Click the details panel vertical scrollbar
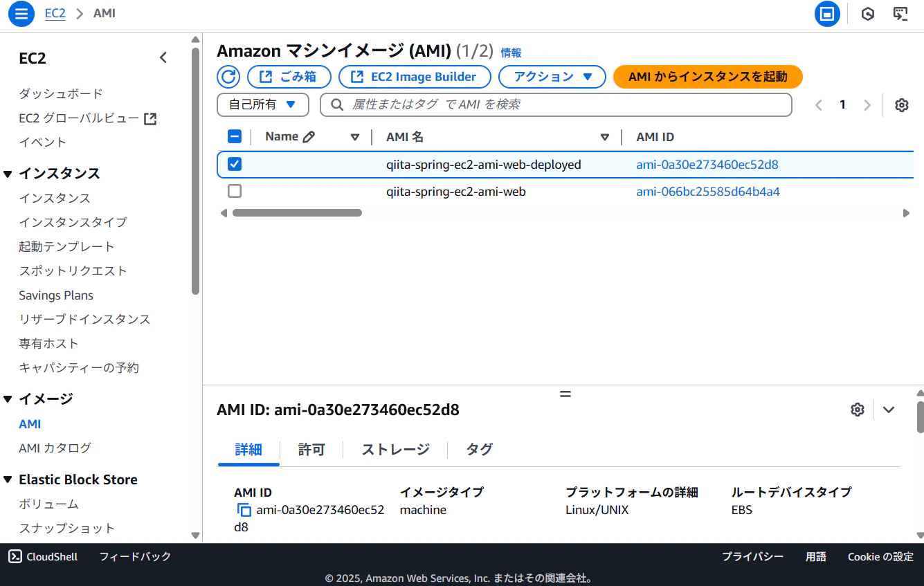Viewport: 924px width, 586px height. [920, 416]
